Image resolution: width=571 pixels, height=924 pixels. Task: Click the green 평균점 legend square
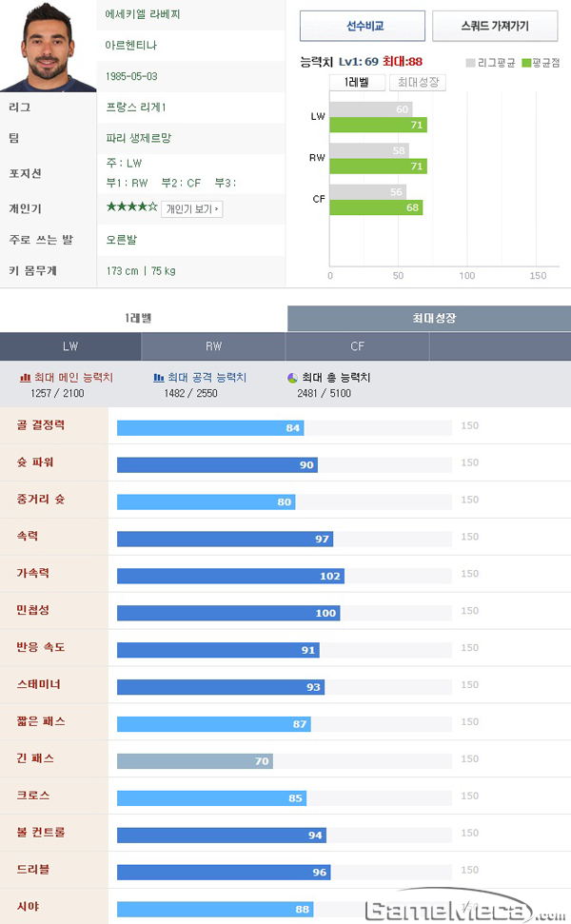[x=526, y=63]
